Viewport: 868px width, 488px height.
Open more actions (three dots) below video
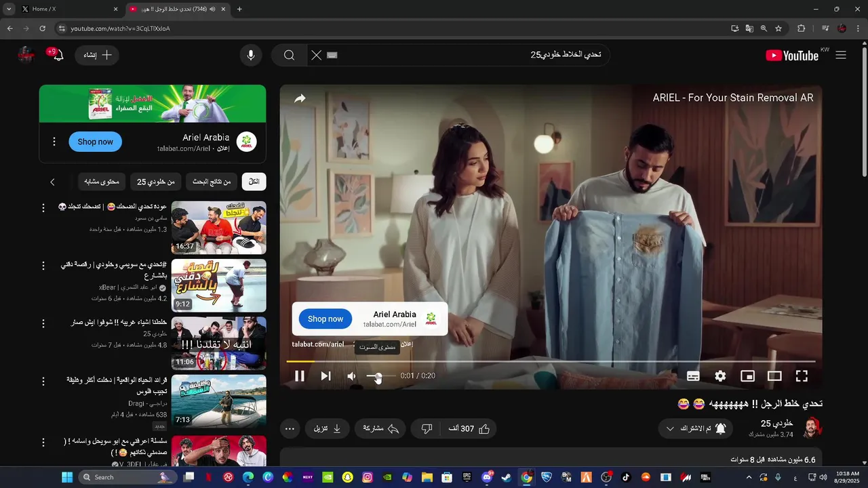click(290, 428)
